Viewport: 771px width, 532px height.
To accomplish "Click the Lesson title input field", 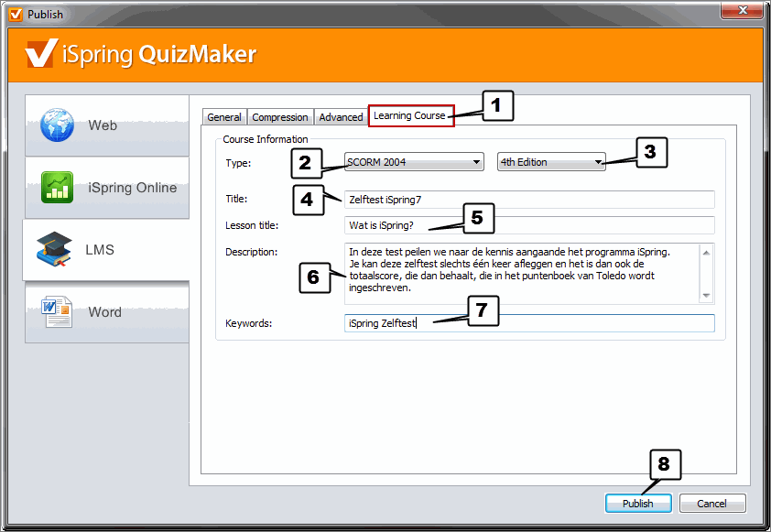I will [x=529, y=225].
